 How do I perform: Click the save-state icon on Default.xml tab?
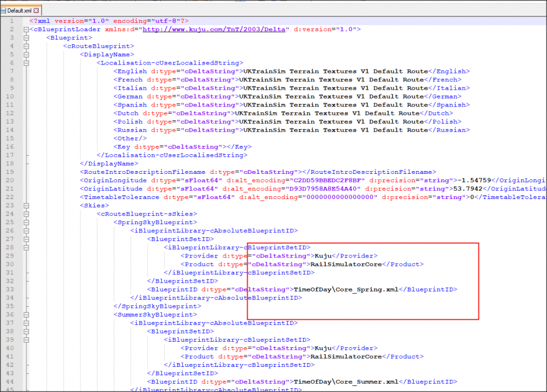point(3,10)
